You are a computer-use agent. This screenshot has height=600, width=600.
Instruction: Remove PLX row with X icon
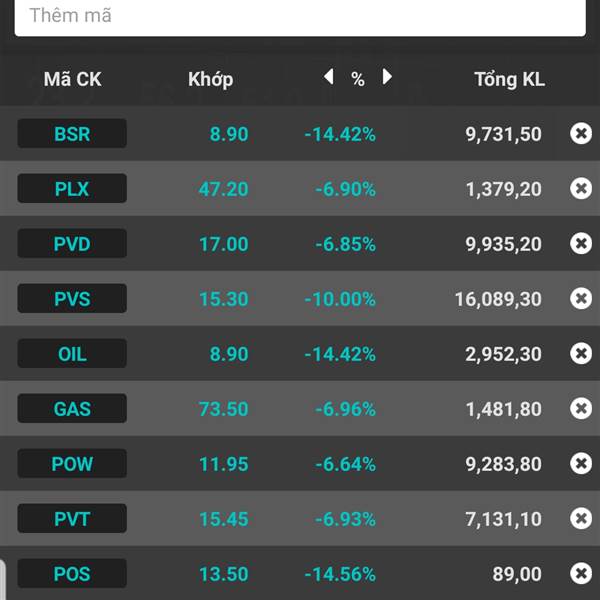pyautogui.click(x=581, y=188)
